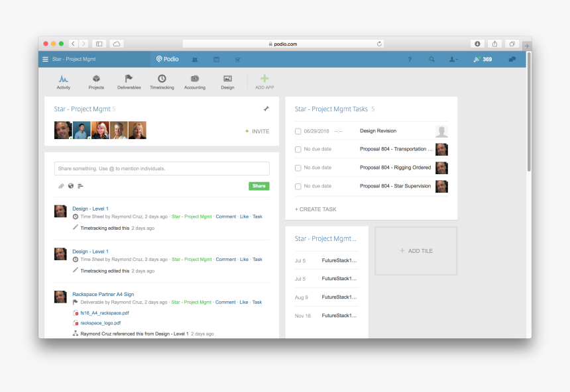Click the Rackspace Partner post Comment link
Image resolution: width=570 pixels, height=392 pixels.
225,302
